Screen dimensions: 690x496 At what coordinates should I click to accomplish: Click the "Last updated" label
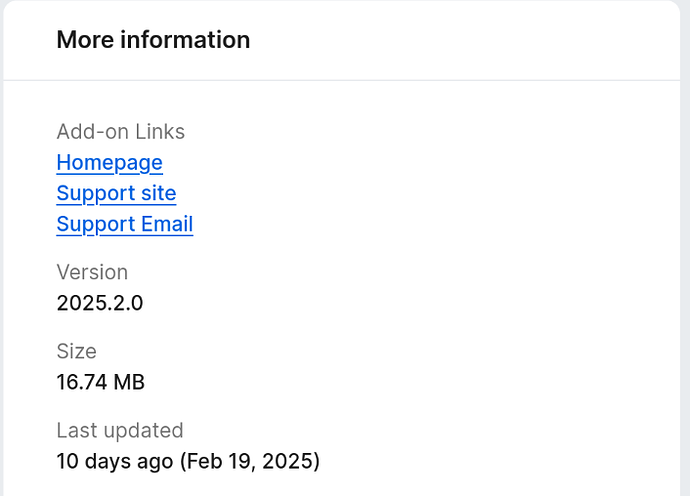pyautogui.click(x=119, y=430)
